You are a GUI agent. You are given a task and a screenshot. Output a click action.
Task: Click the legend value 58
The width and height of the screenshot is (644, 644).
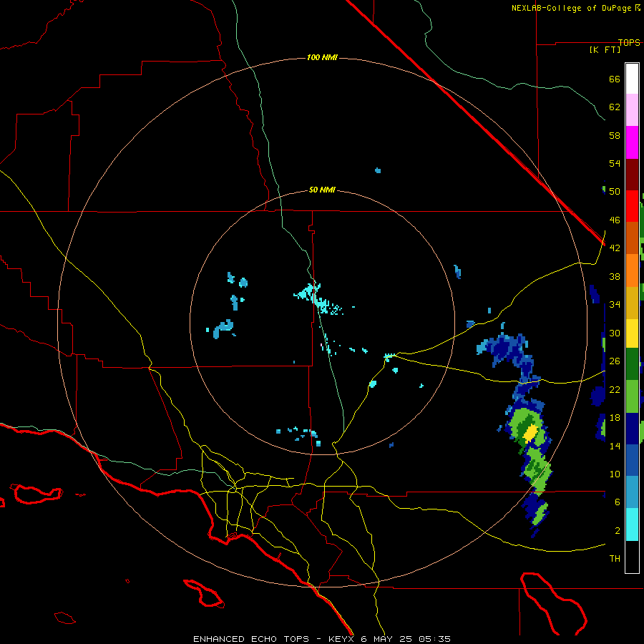[615, 135]
